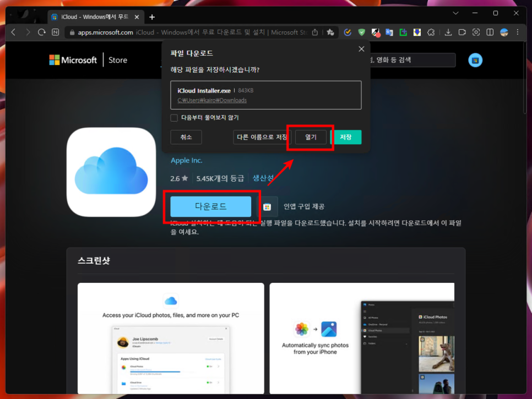This screenshot has height=399, width=532.
Task: Click the 스크린샷 section heading
Action: click(94, 260)
